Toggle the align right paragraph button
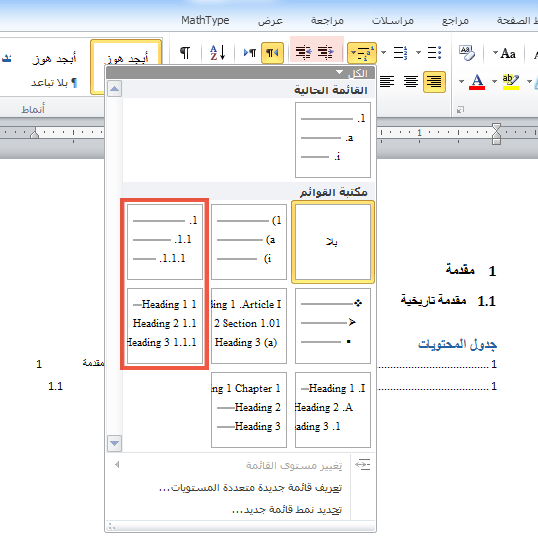538x550 pixels. [434, 82]
